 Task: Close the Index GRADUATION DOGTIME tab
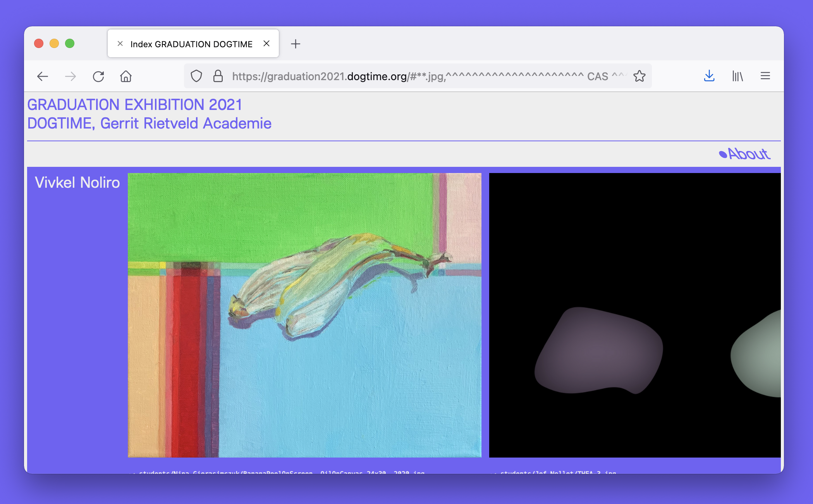point(266,44)
